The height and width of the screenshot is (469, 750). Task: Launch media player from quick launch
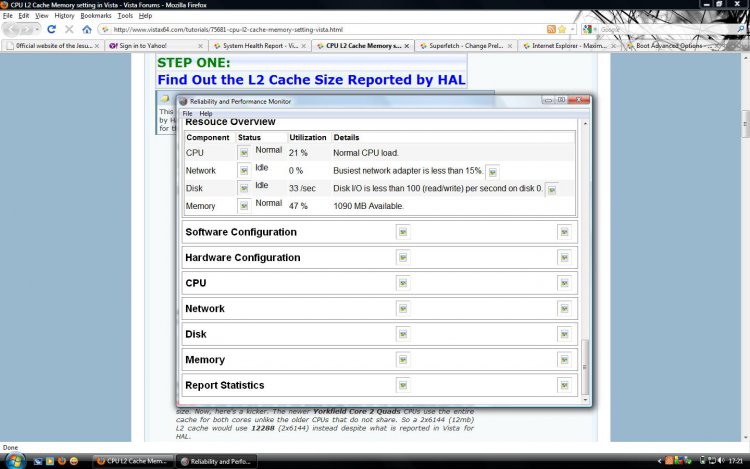50,461
